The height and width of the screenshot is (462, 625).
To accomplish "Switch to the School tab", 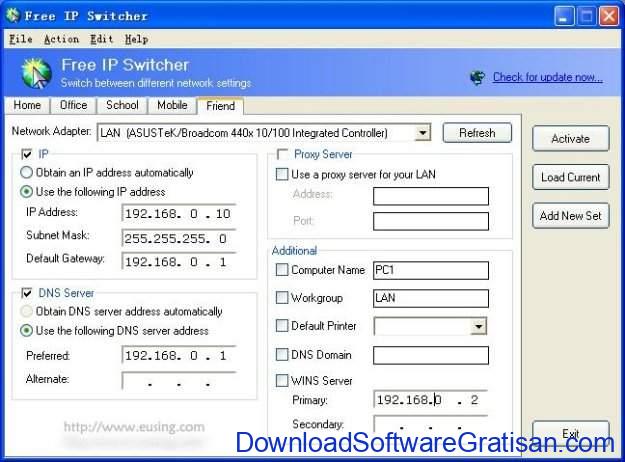I will click(x=122, y=105).
